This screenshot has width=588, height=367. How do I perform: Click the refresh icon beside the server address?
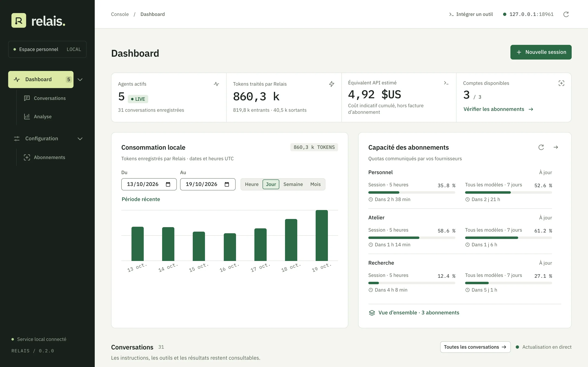click(566, 14)
